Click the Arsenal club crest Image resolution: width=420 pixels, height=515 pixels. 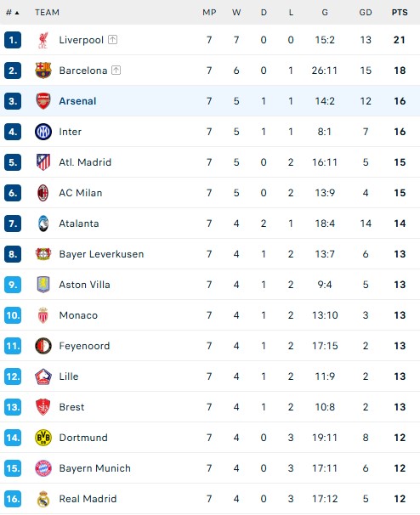pyautogui.click(x=43, y=101)
